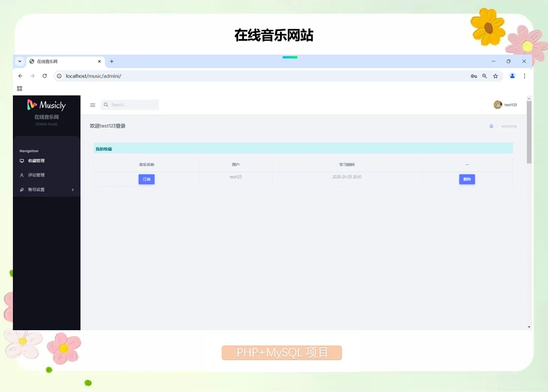Select the 收藏管理 monitor icon

(x=22, y=161)
